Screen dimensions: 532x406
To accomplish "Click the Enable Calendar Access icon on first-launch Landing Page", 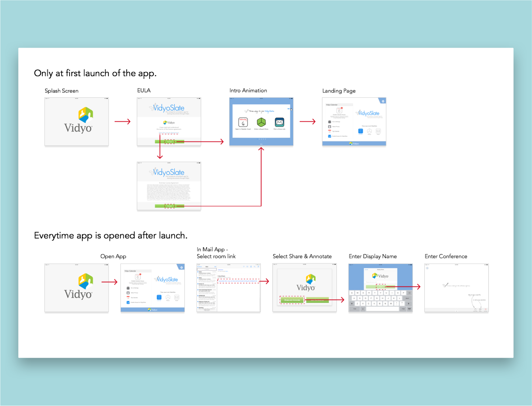I will [x=339, y=111].
